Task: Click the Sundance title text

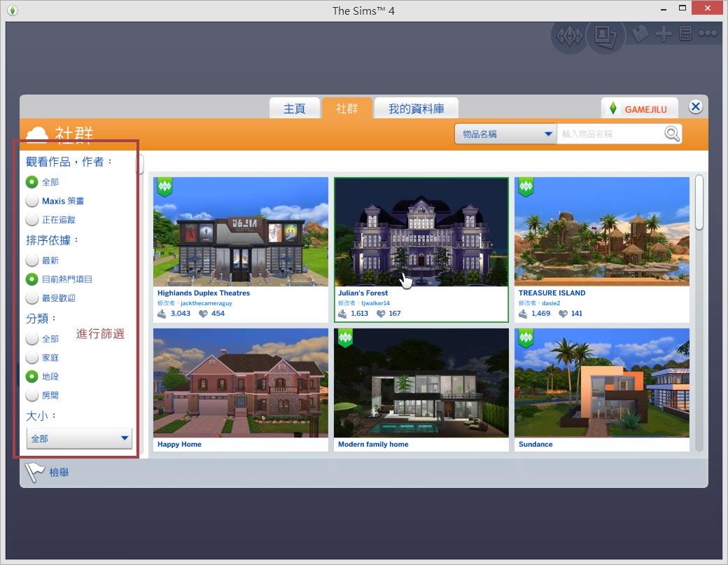Action: 535,445
